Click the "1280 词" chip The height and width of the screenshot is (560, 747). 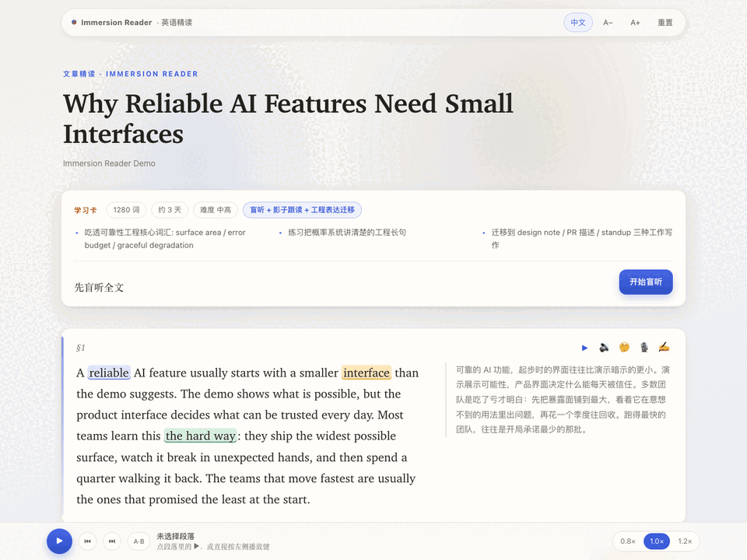[126, 210]
